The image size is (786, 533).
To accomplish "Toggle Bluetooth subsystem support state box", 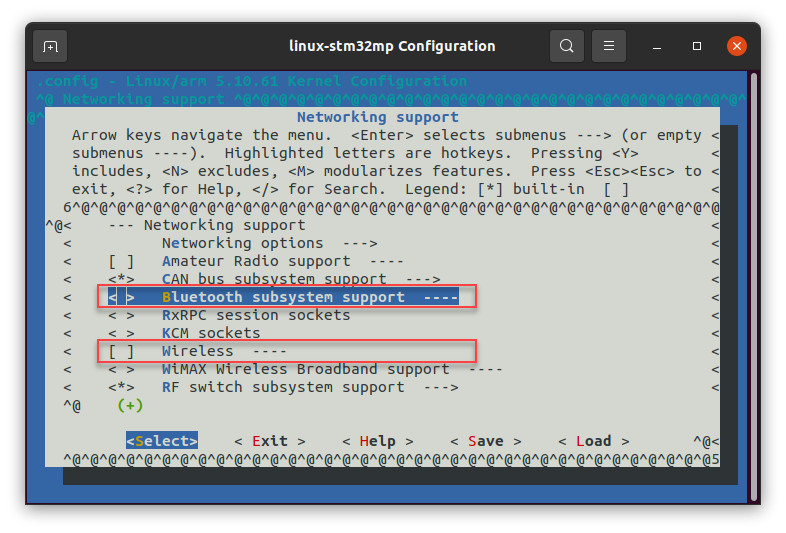I will [121, 297].
